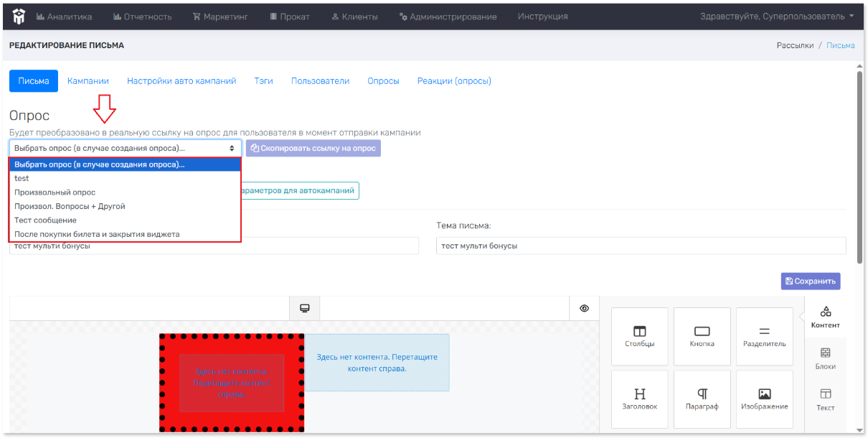The image size is (868, 438).
Task: Switch to the Кампании tab
Action: click(x=88, y=81)
